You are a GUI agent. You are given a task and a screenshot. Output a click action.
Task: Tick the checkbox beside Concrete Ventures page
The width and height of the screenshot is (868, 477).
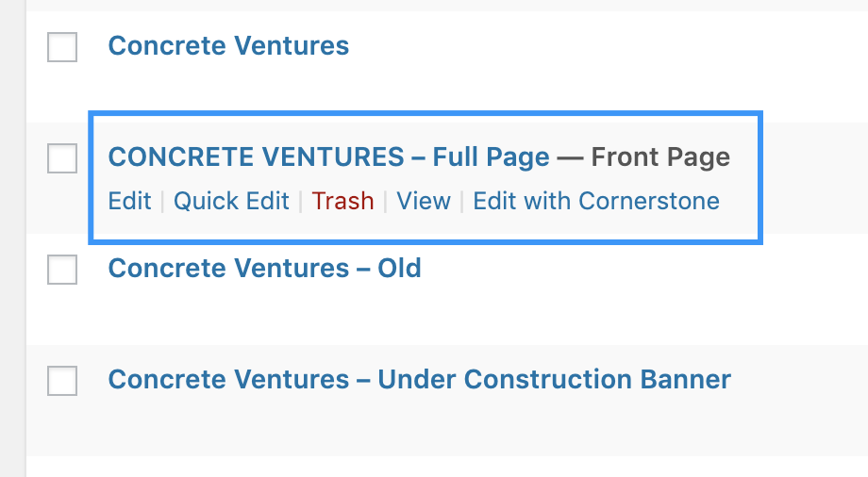[62, 46]
